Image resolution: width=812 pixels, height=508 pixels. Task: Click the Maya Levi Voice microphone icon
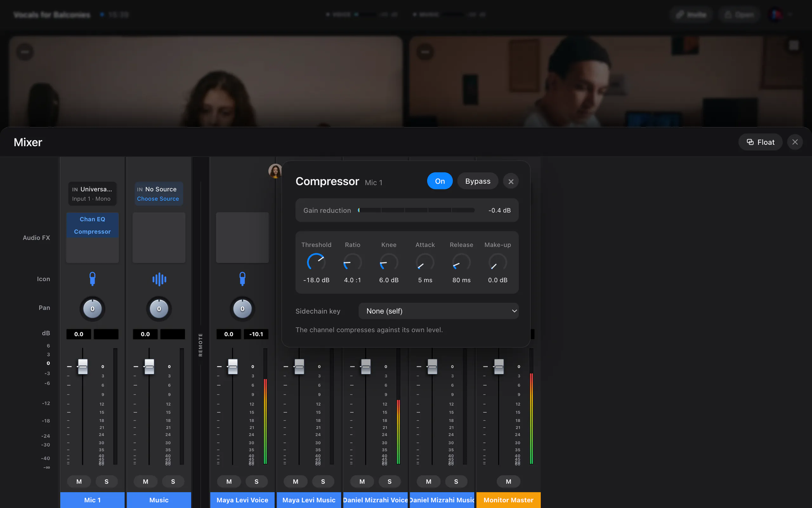pyautogui.click(x=242, y=279)
